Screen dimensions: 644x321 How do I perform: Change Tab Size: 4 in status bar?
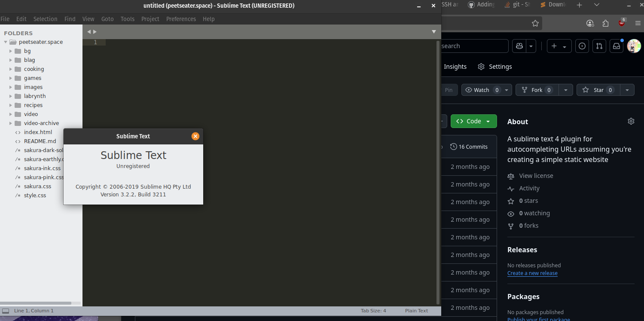coord(373,311)
